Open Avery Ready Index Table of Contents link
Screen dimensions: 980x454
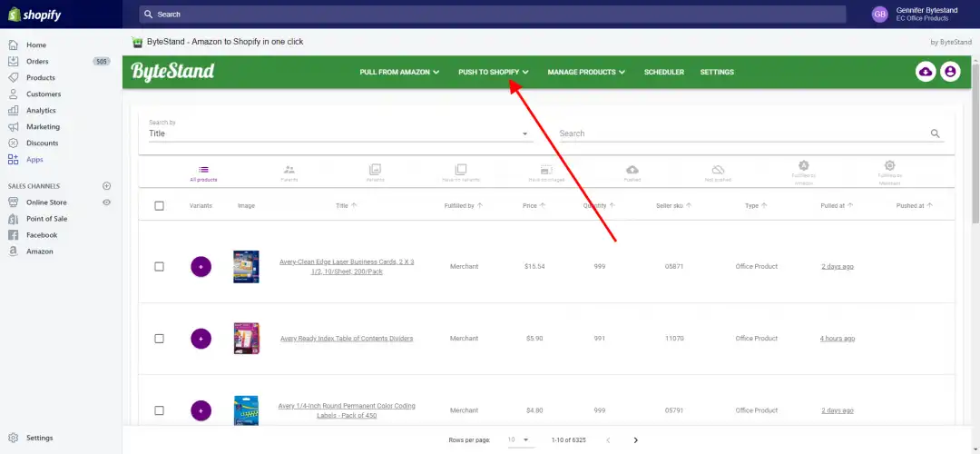(347, 339)
